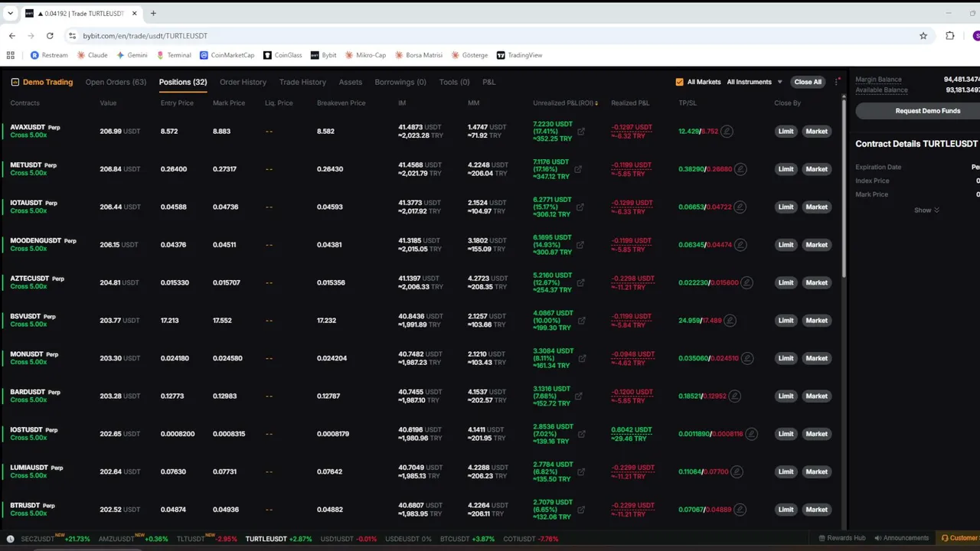Edit TP/SL for the BARDUSDT position
Viewport: 980px width, 551px height.
[734, 396]
